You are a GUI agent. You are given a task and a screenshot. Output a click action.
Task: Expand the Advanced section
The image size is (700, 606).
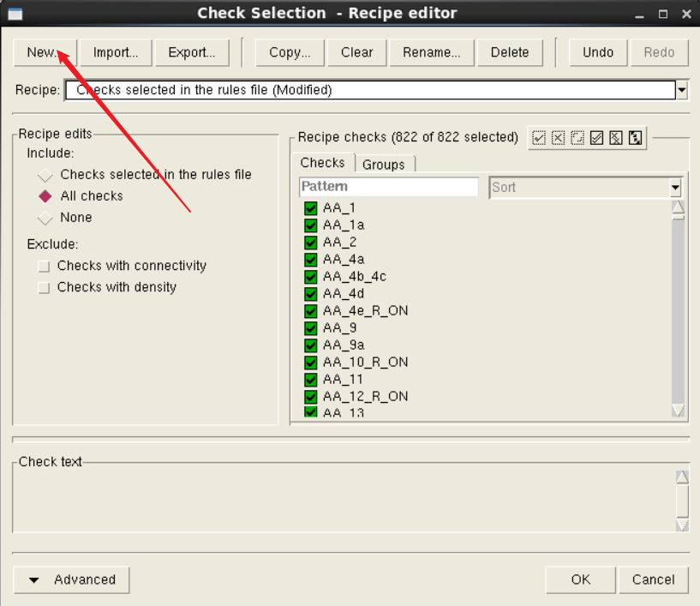coord(71,579)
